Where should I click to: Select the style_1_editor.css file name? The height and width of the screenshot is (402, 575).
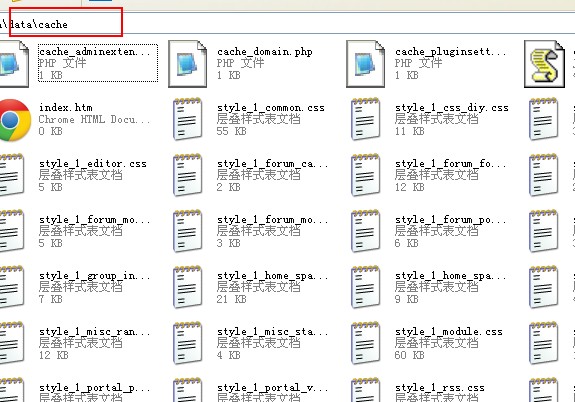[x=93, y=164]
